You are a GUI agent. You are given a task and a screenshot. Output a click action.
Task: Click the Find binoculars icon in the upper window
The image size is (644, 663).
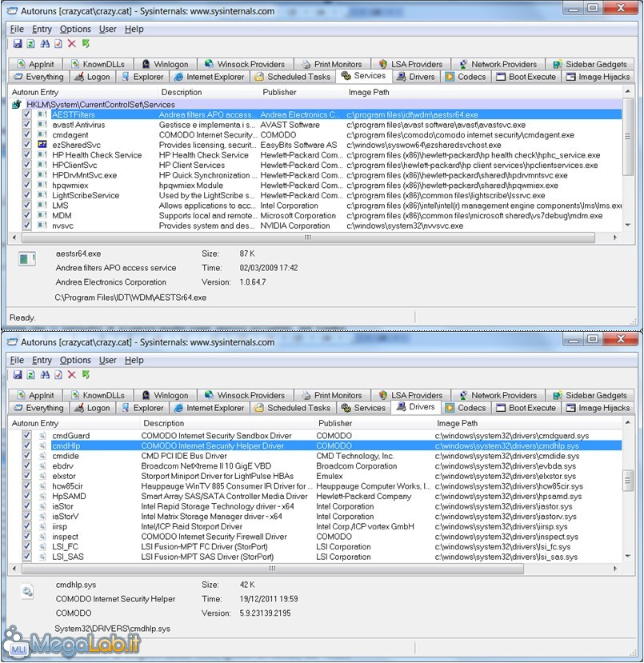(45, 44)
